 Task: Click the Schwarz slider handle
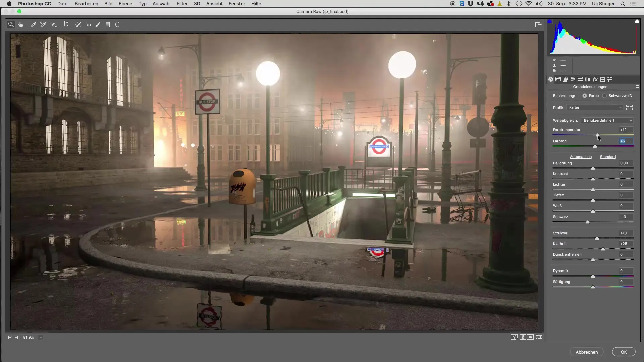coord(588,222)
